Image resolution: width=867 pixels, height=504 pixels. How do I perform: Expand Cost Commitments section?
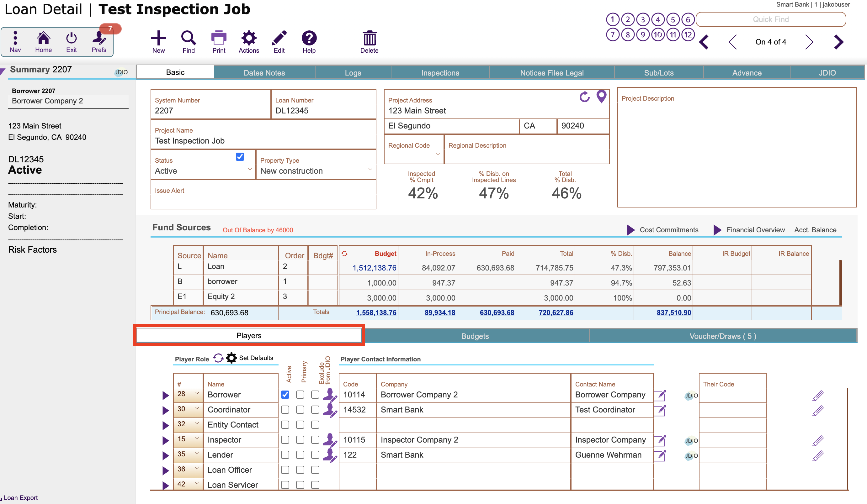(x=630, y=230)
